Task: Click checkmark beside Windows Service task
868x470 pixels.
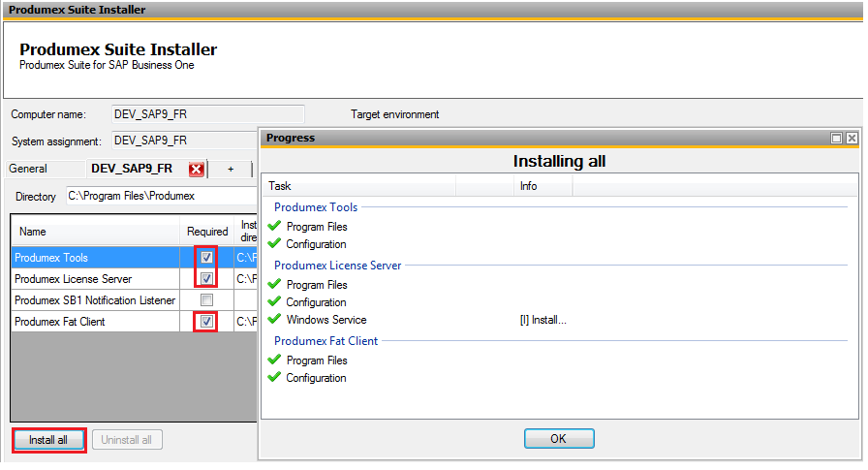Action: pyautogui.click(x=274, y=319)
